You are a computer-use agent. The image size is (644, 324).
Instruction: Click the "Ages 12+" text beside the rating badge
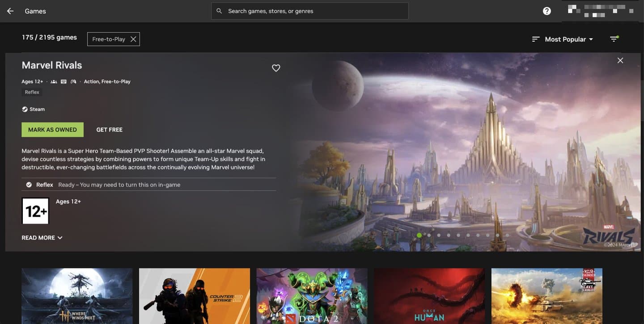pos(68,202)
